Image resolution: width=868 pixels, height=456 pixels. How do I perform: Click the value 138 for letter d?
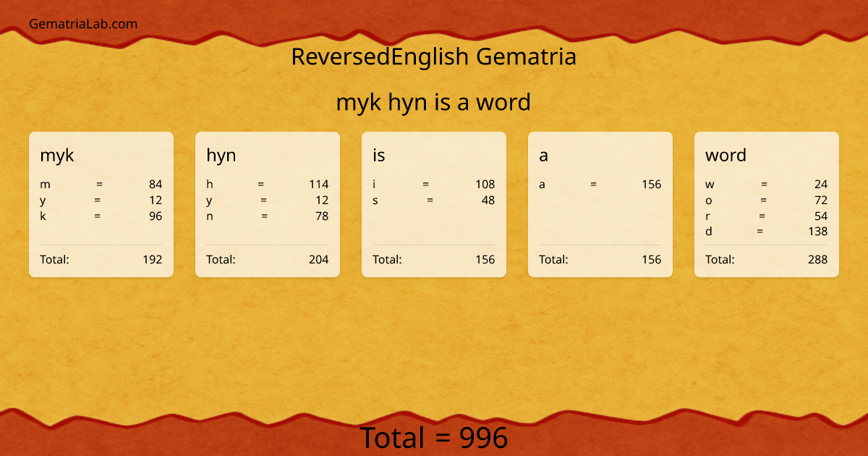818,232
